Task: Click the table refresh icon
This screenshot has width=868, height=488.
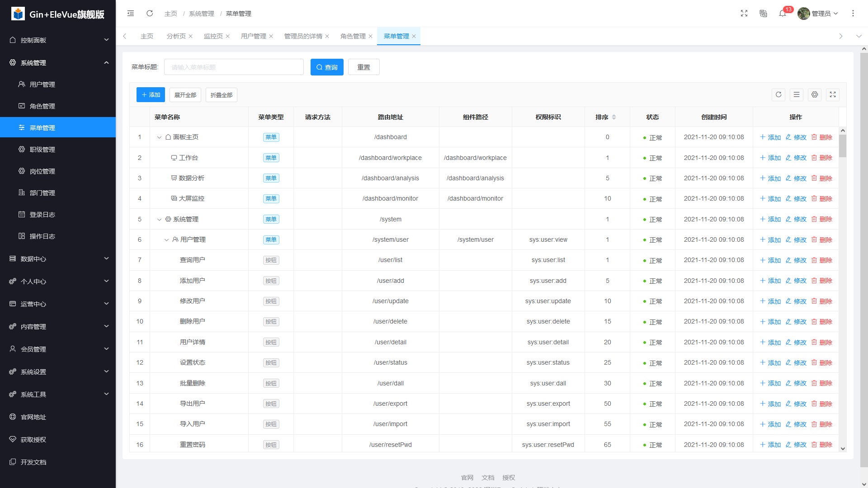Action: pos(778,95)
